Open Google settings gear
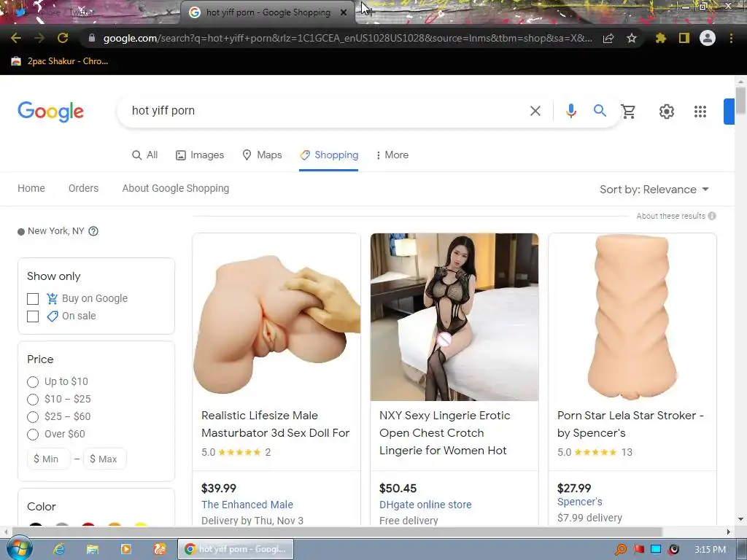The width and height of the screenshot is (747, 560). pyautogui.click(x=667, y=112)
